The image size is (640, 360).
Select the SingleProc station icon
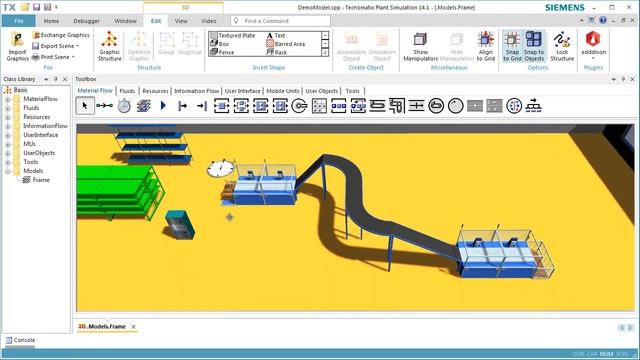point(221,106)
